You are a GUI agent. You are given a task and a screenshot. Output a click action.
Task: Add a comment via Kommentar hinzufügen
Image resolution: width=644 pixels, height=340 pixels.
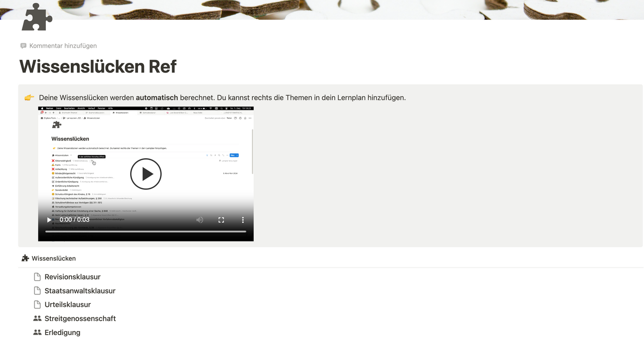[63, 46]
